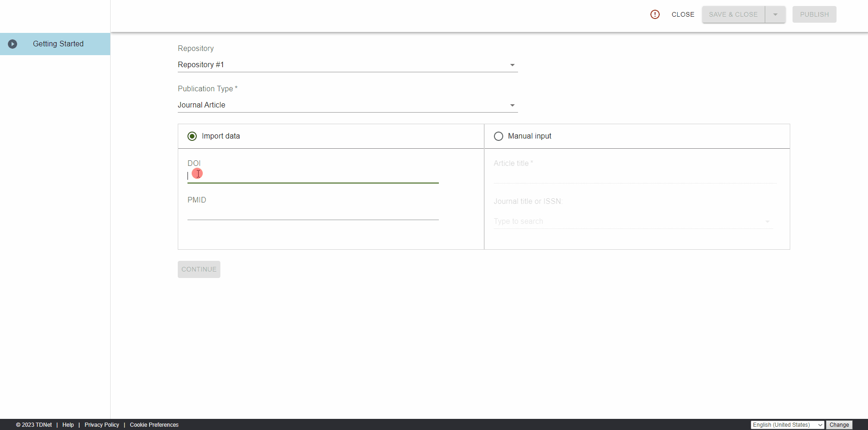This screenshot has width=868, height=430.
Task: Expand the SAVE & CLOSE split-button arrow
Action: tap(775, 14)
